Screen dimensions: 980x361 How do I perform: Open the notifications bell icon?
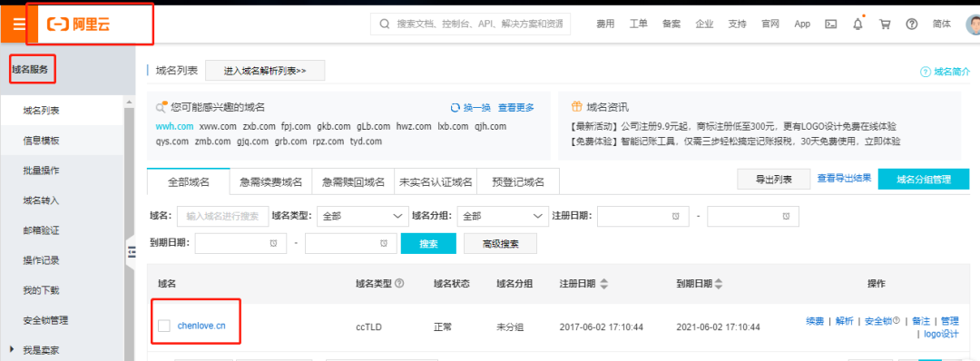858,24
